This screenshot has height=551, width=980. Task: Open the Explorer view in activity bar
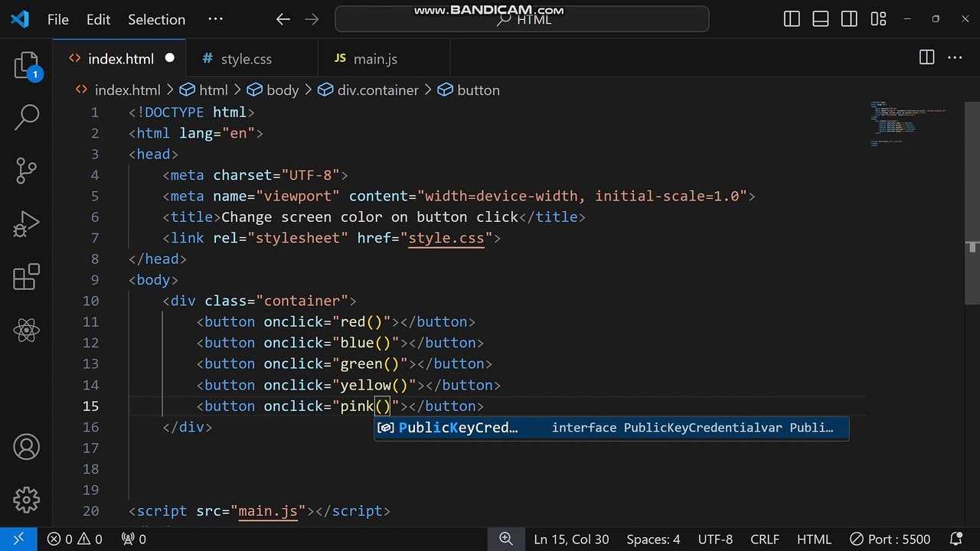click(26, 66)
